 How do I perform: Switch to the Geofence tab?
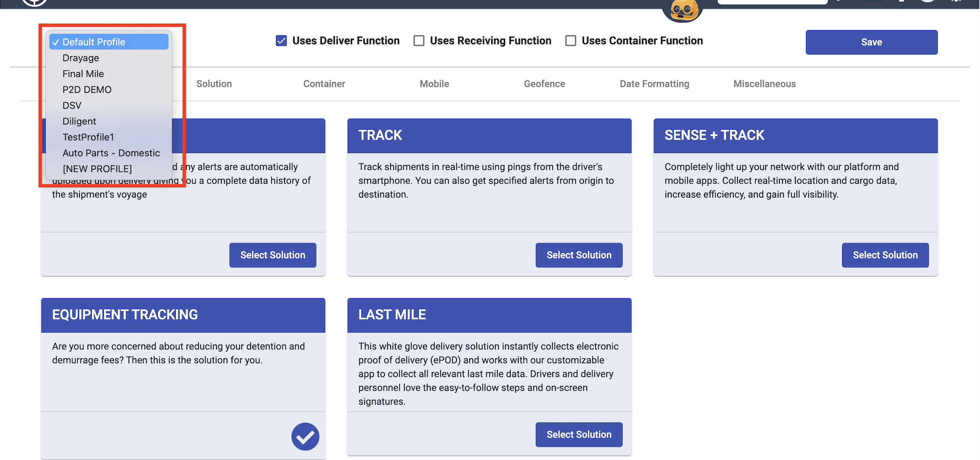(x=544, y=84)
